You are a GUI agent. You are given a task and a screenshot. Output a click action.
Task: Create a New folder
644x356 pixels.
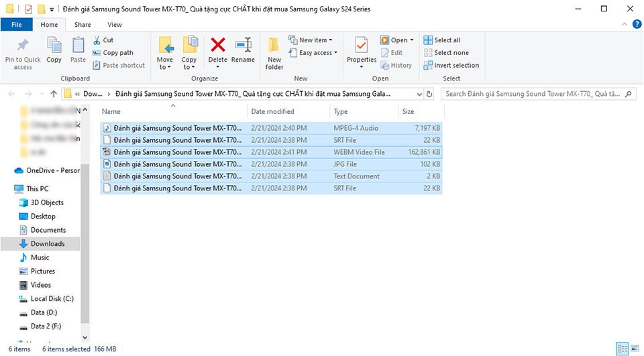click(x=274, y=53)
